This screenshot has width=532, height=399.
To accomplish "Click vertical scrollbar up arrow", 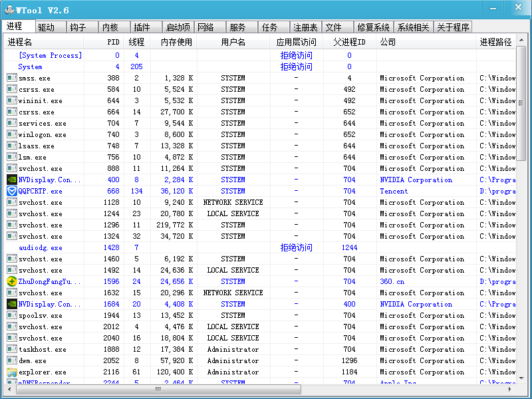I will [521, 40].
